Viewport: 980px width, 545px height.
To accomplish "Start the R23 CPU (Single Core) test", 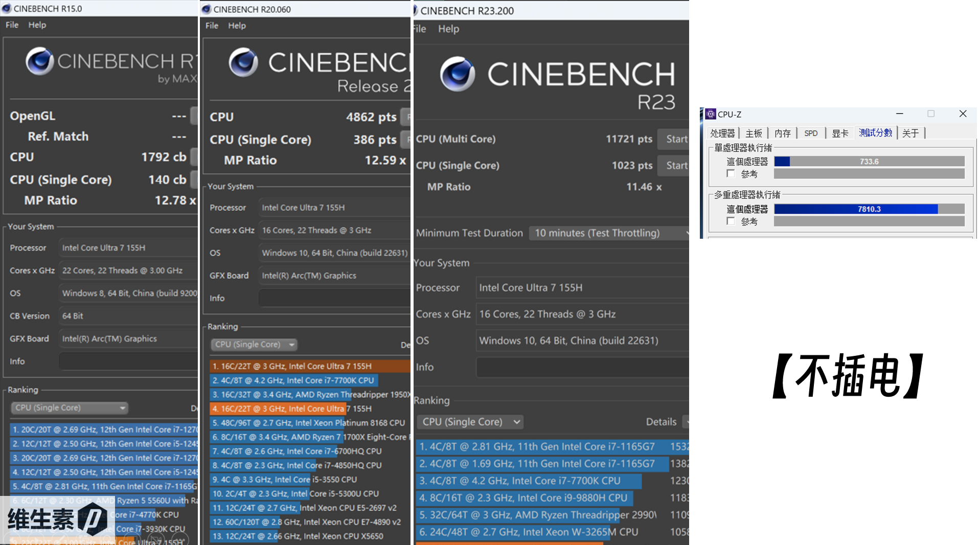I will pos(675,166).
